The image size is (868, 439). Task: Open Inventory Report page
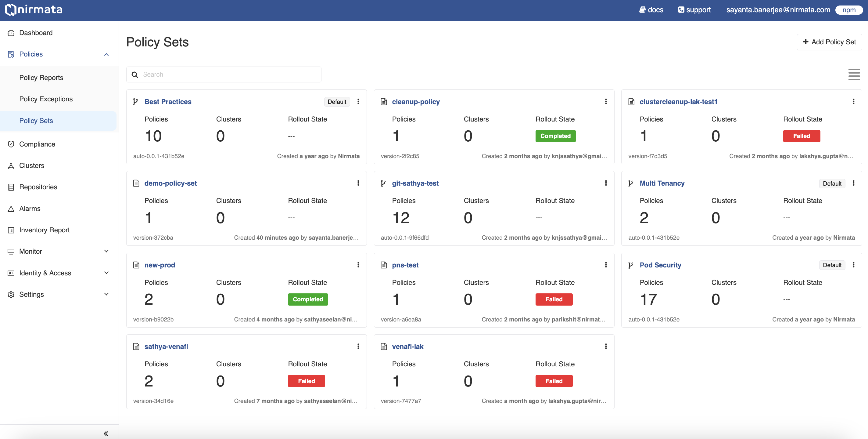(45, 230)
